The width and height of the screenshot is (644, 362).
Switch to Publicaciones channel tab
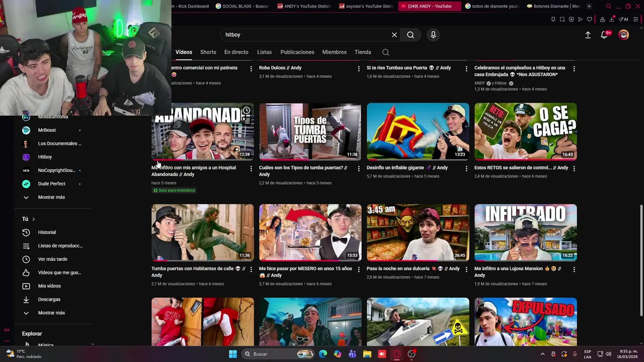[x=297, y=52]
